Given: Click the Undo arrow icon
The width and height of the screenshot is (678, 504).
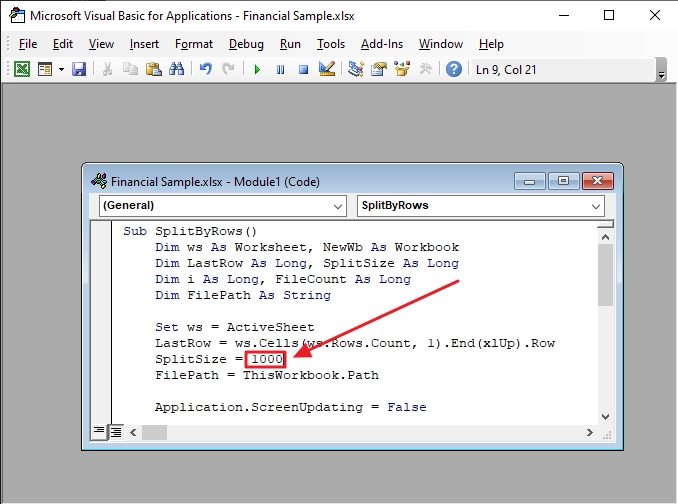Looking at the screenshot, I should click(x=206, y=69).
